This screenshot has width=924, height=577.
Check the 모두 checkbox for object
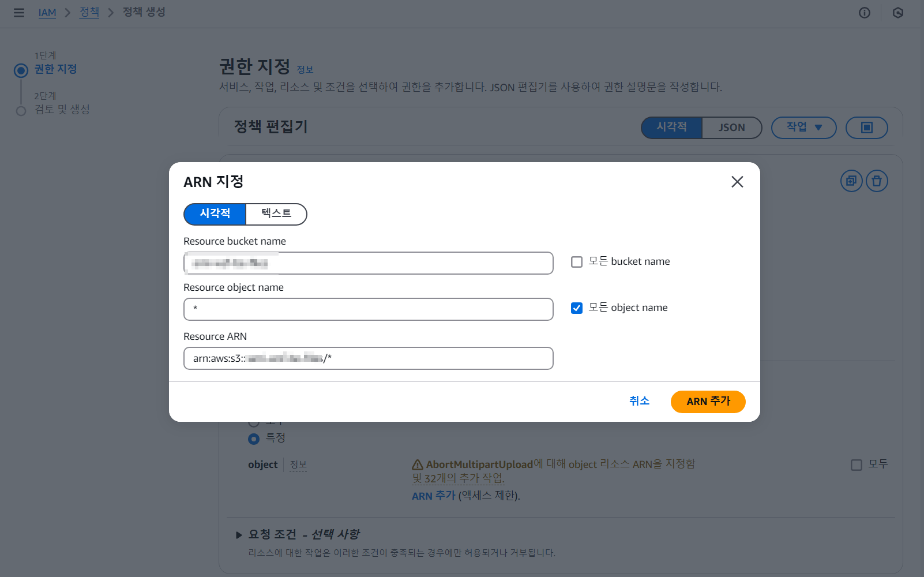[857, 465]
